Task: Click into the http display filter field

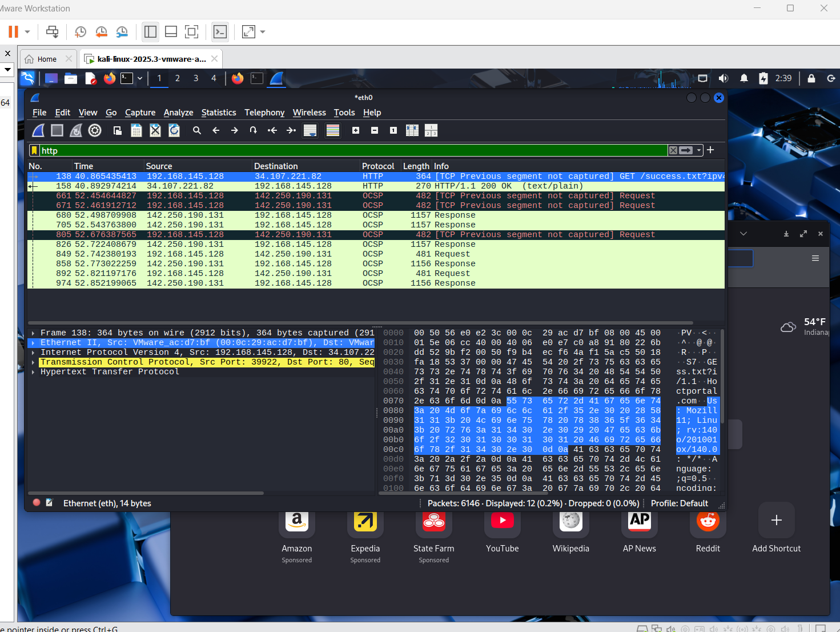Action: 343,151
